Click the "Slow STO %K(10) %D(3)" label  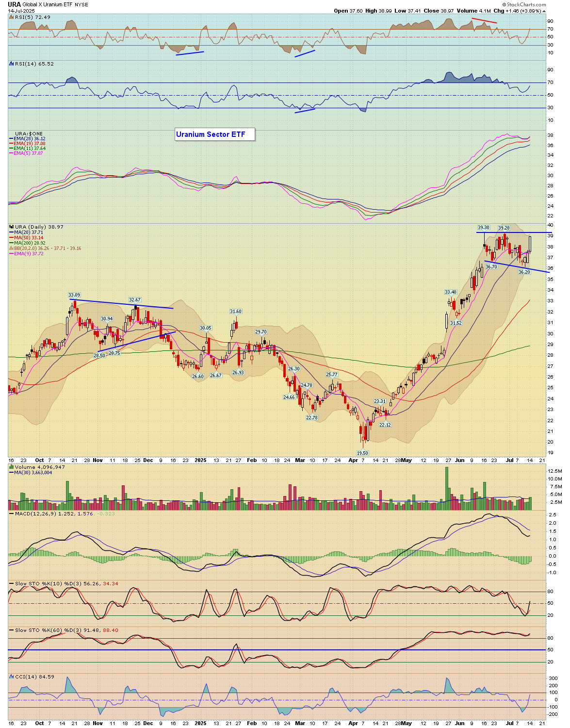48,583
